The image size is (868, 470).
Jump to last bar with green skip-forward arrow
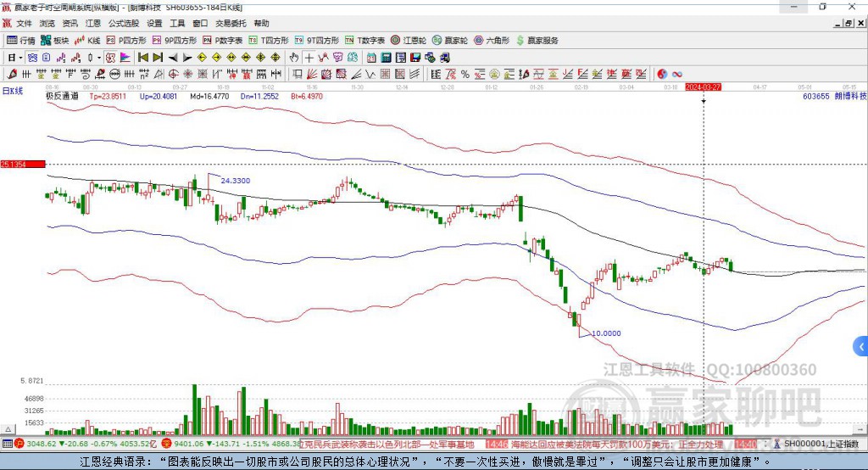click(158, 58)
